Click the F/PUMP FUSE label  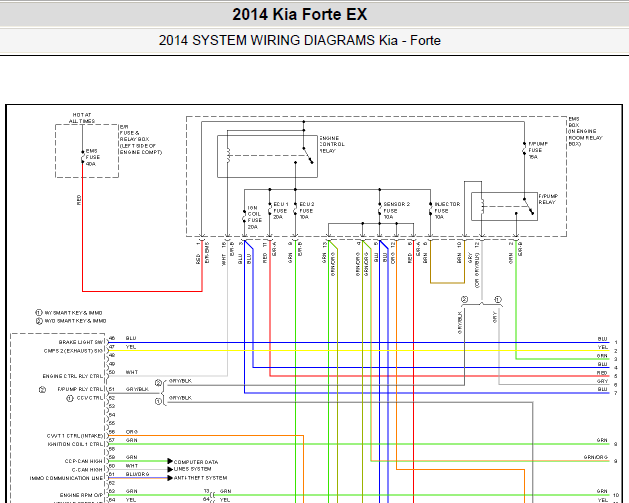click(538, 150)
